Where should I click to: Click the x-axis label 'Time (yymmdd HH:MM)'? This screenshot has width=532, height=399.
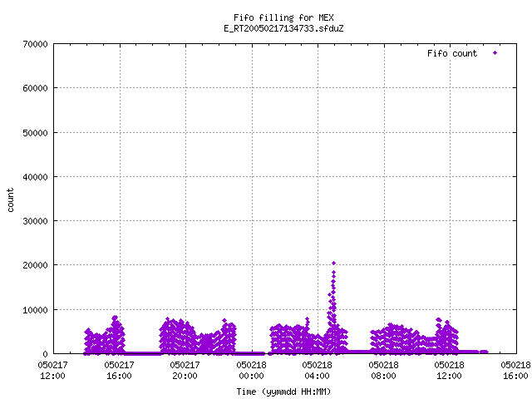[283, 392]
